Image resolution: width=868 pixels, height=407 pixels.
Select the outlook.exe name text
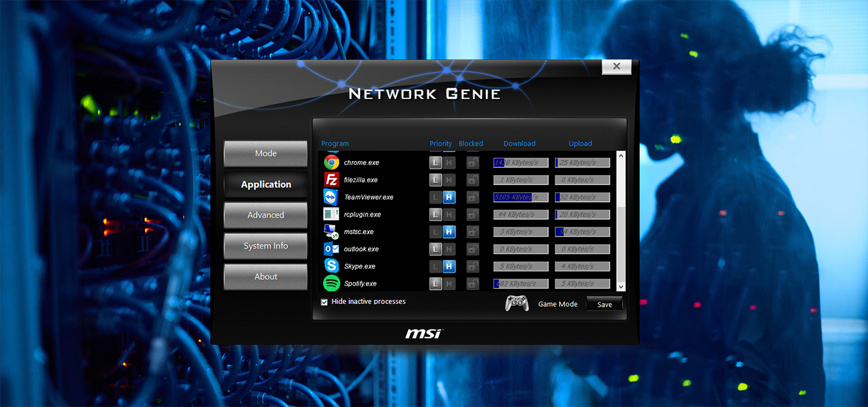tap(361, 249)
